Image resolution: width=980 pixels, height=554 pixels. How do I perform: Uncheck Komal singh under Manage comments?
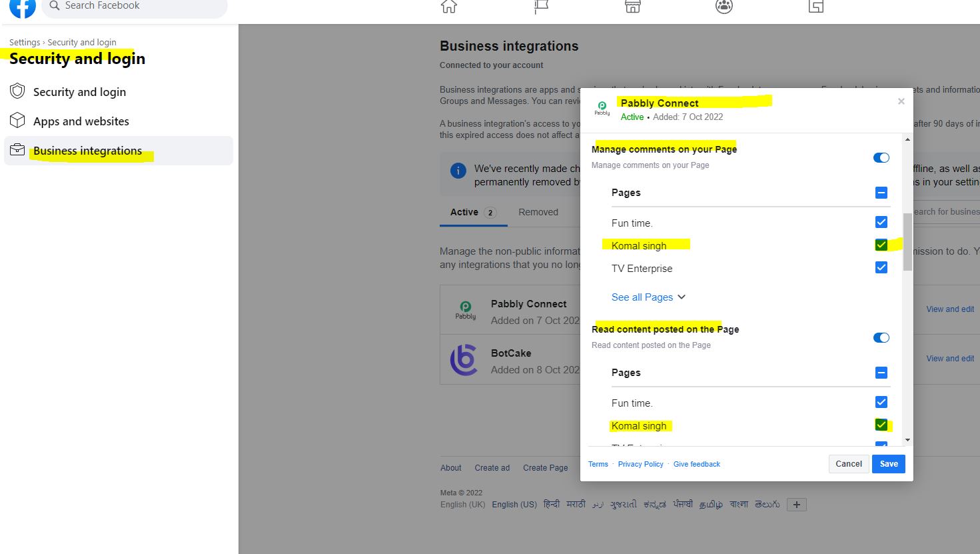point(881,245)
